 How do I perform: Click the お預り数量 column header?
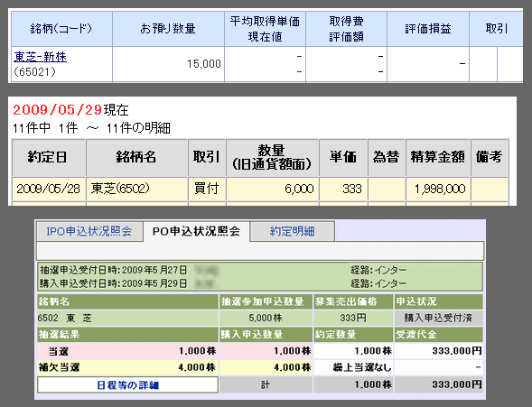pos(168,29)
